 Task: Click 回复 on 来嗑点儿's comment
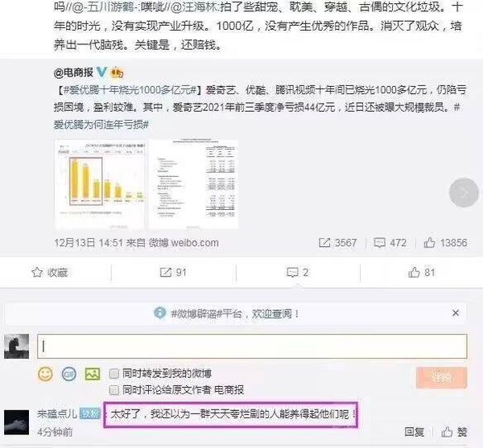(x=415, y=432)
